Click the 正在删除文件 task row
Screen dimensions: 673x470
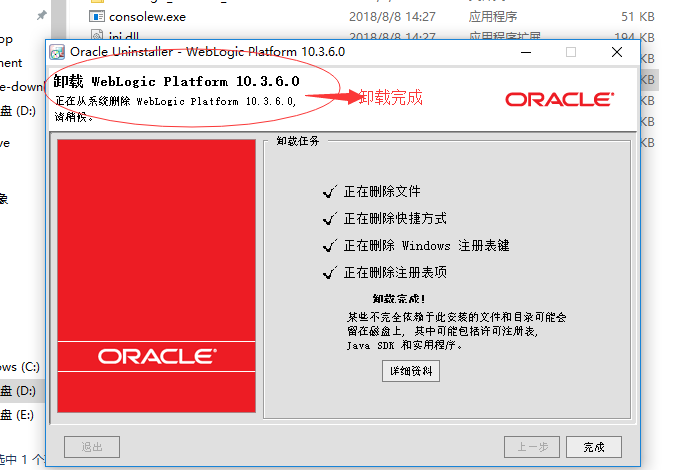(x=372, y=191)
